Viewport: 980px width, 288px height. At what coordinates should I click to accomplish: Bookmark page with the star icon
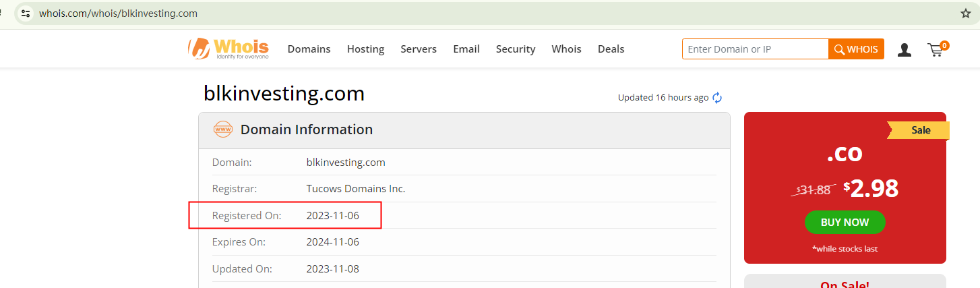click(x=965, y=13)
